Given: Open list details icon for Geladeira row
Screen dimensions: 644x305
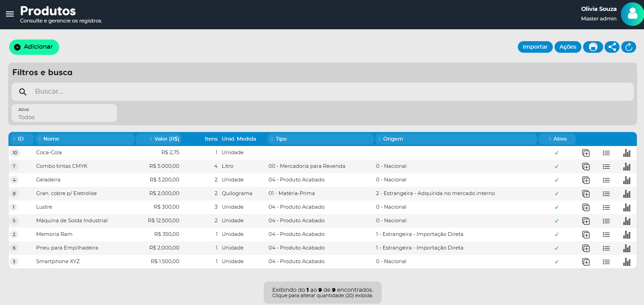Looking at the screenshot, I should point(606,180).
